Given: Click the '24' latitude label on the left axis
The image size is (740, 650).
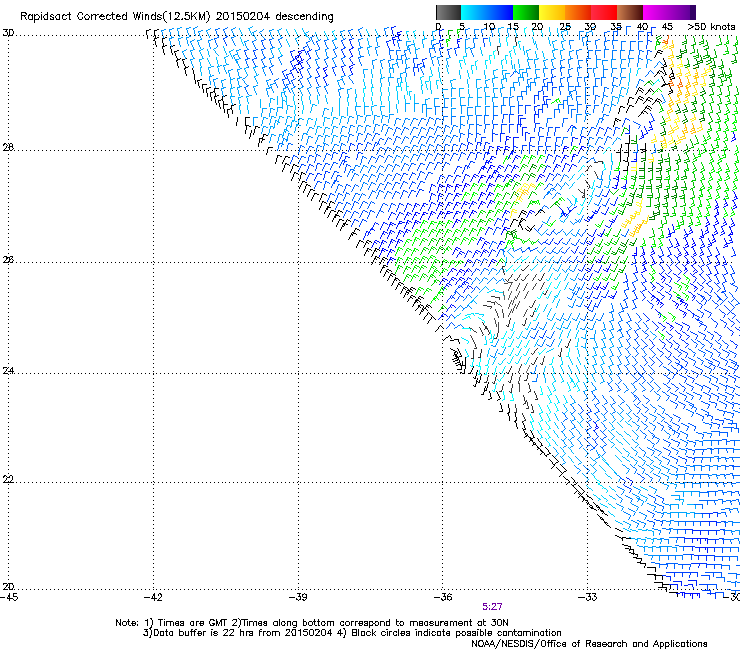Looking at the screenshot, I should [x=8, y=371].
